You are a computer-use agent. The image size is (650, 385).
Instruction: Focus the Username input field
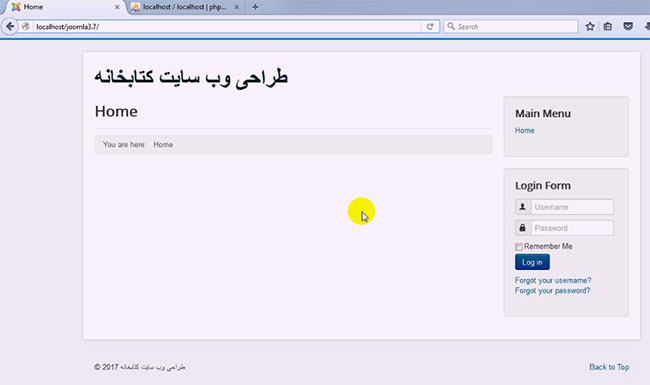pyautogui.click(x=572, y=207)
